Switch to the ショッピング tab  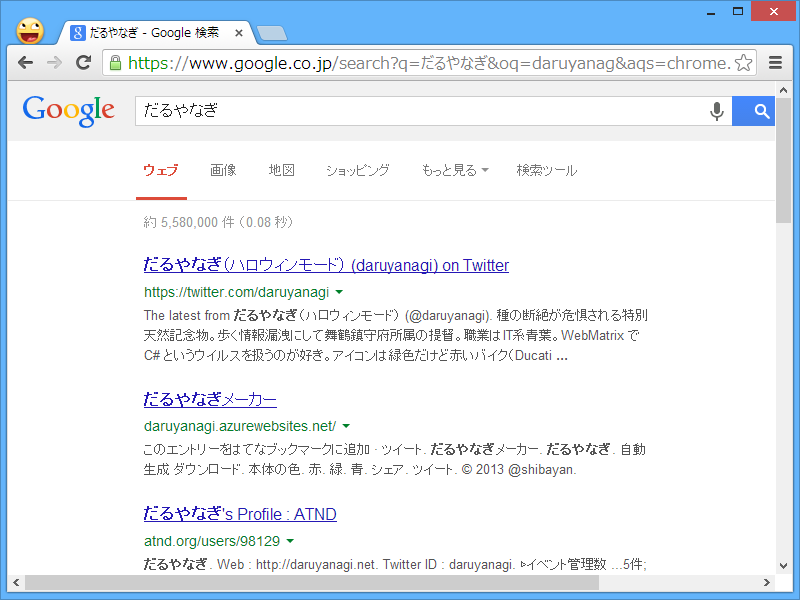point(358,170)
